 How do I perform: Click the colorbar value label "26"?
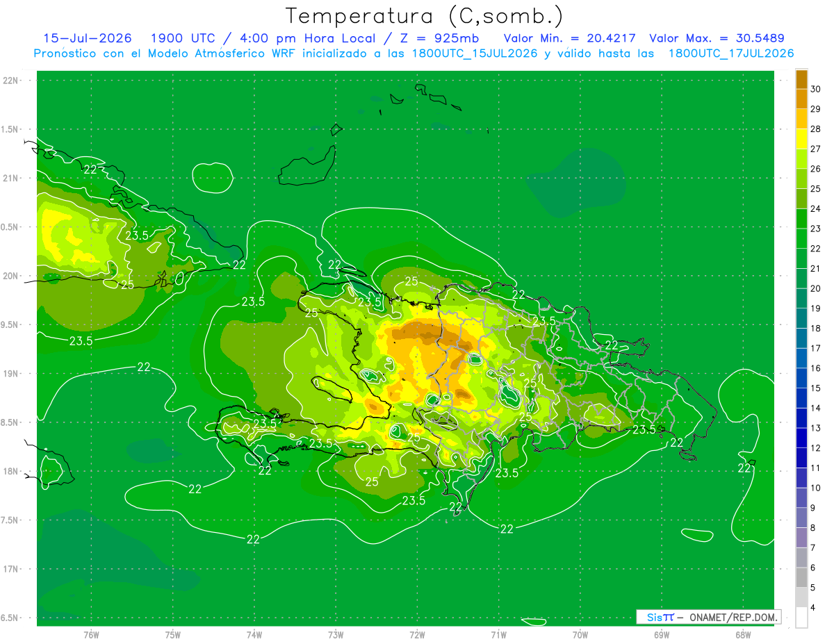[x=816, y=169]
